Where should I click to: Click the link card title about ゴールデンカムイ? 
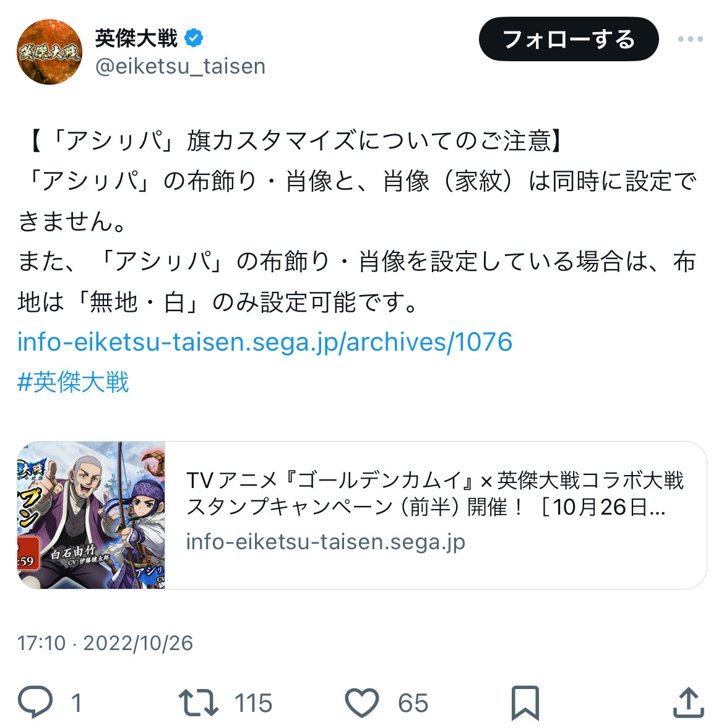[434, 493]
